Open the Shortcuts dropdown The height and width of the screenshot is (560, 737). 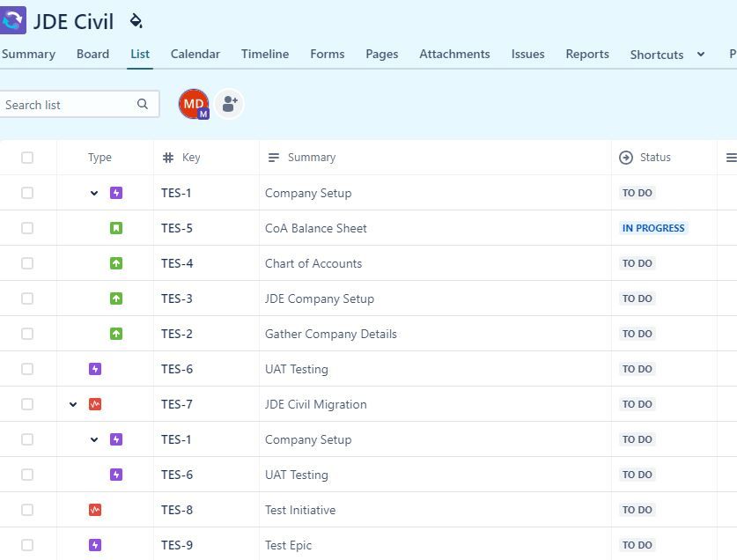click(667, 55)
